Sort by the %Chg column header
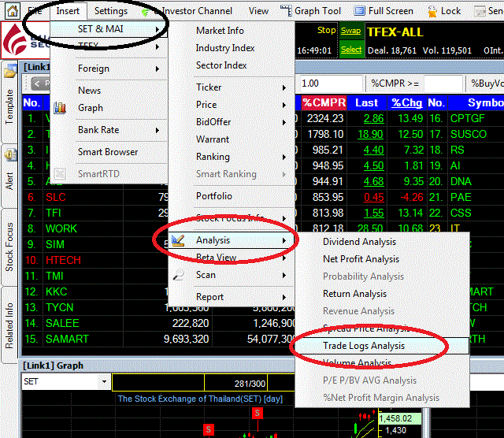 [406, 103]
